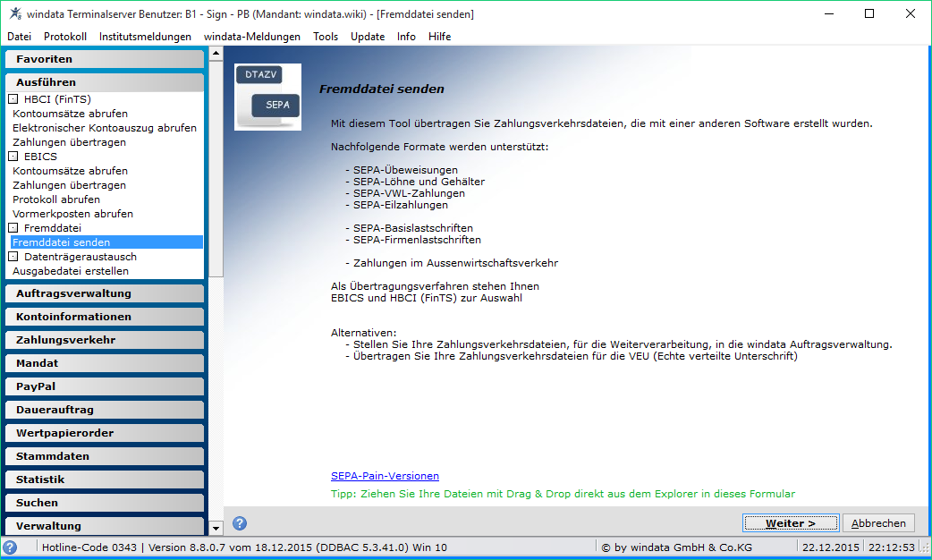Collapse the Datenträgeraustausch tree node
The height and width of the screenshot is (560, 932).
[13, 256]
